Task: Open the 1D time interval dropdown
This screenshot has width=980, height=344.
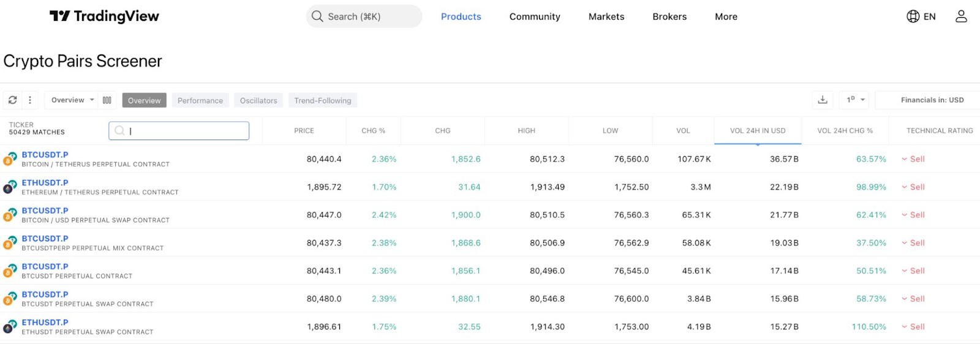Action: [856, 100]
